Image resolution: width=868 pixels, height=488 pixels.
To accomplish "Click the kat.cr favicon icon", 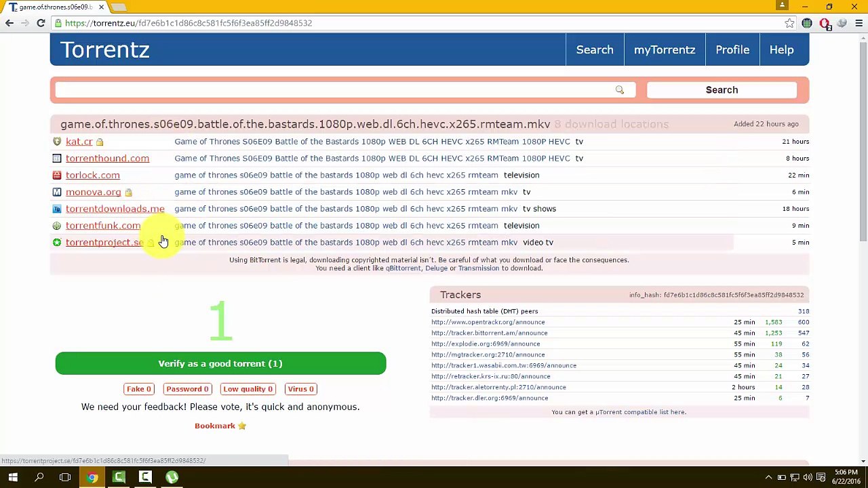I will pyautogui.click(x=57, y=142).
